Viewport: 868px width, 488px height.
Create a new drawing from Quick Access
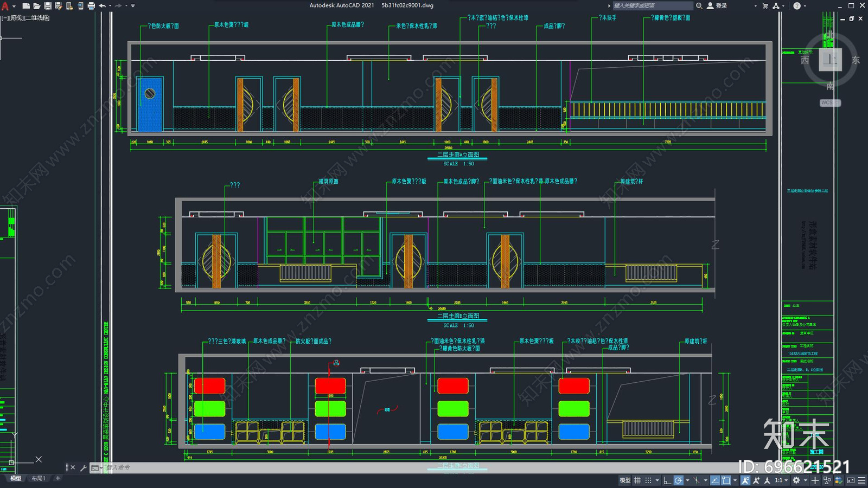25,6
